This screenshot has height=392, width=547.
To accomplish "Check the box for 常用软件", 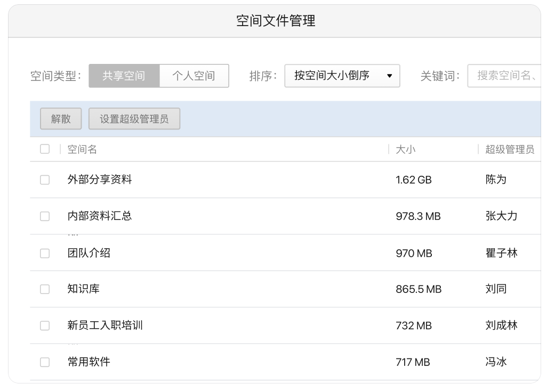I will (x=45, y=362).
